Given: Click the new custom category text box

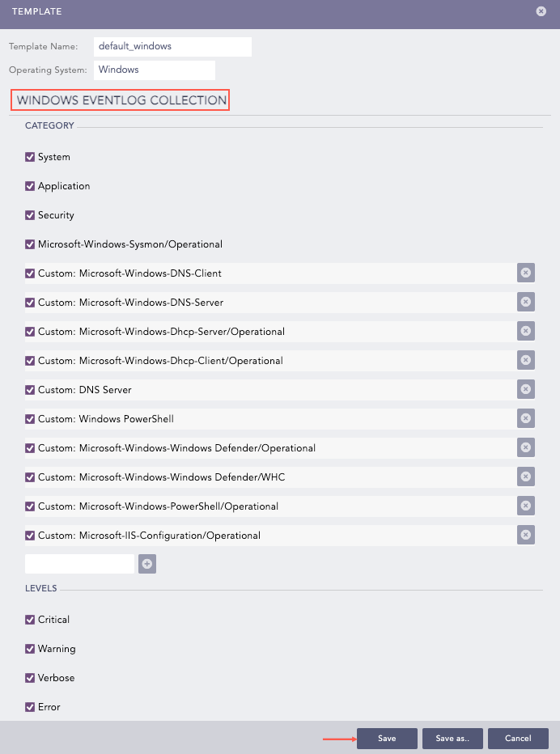Looking at the screenshot, I should click(79, 565).
